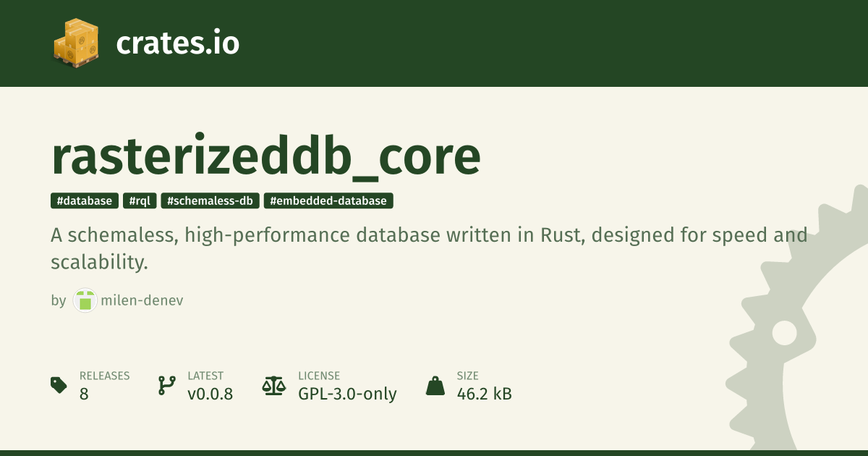868x456 pixels.
Task: Click the latest version branch icon
Action: pos(166,385)
